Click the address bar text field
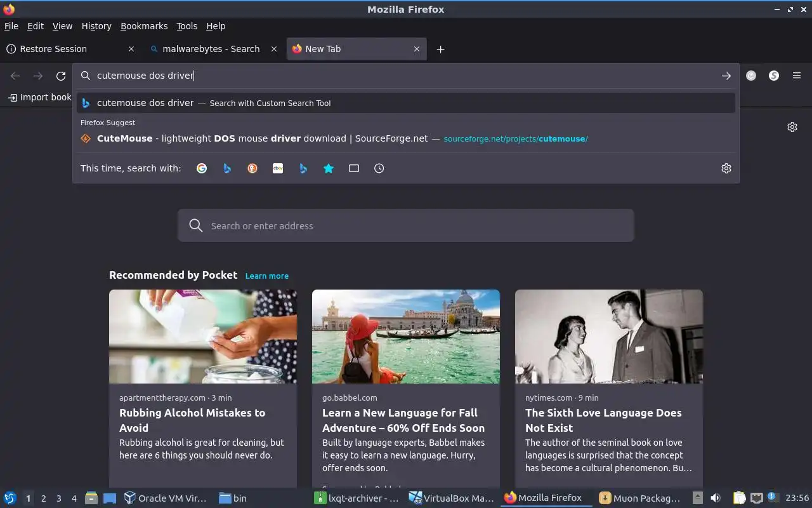 406,76
